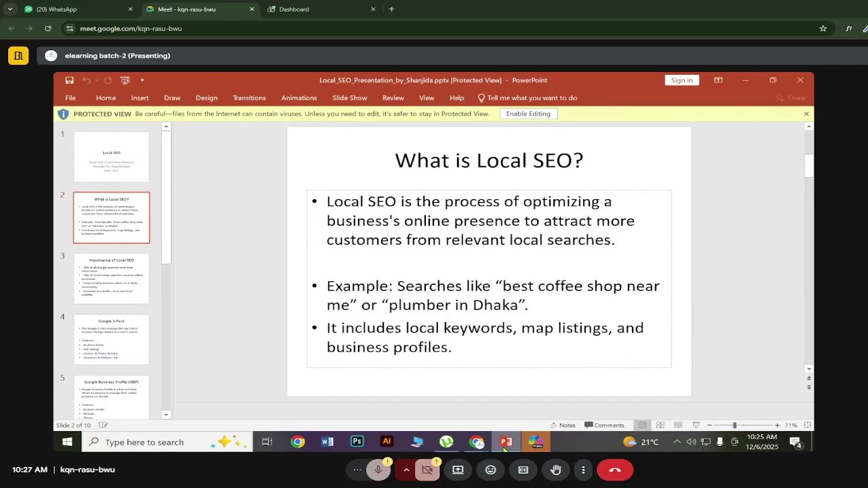
Task: Open the Customize Quick Access Toolbar dropdown arrow
Action: [142, 80]
